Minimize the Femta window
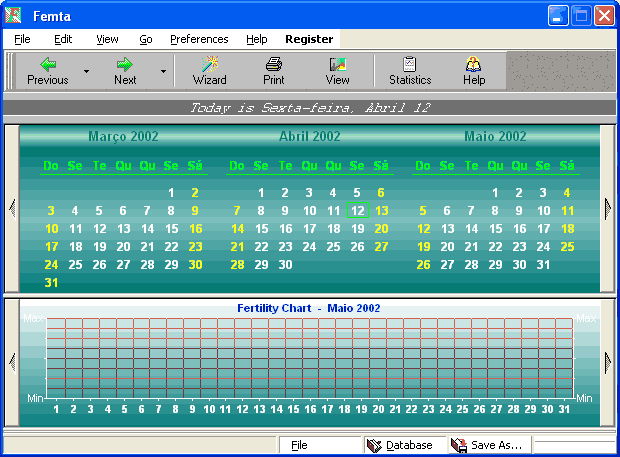Screen dimensions: 620x457 (x=558, y=16)
